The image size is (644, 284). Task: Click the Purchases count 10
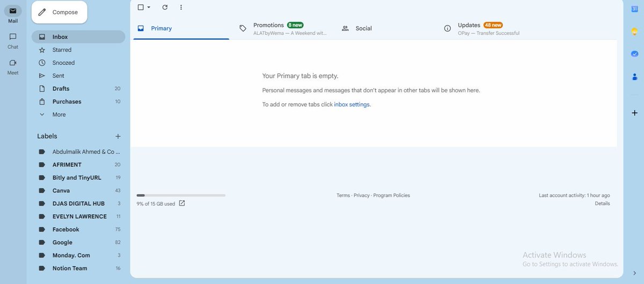click(118, 101)
